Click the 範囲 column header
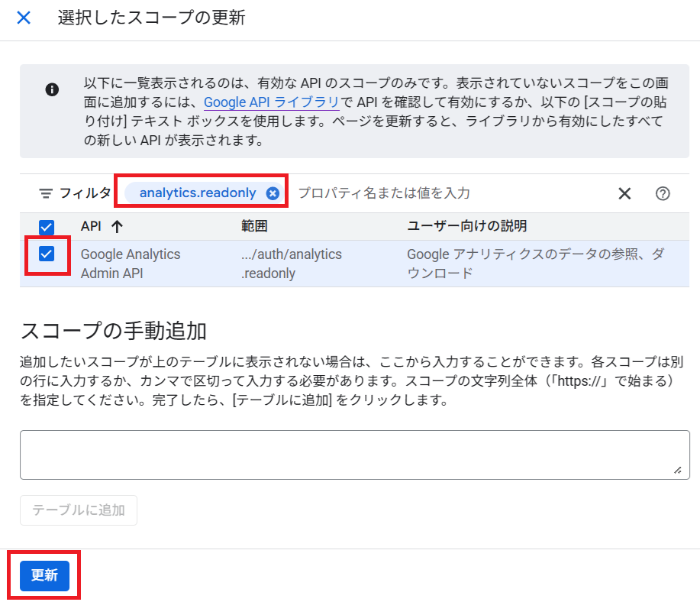This screenshot has height=602, width=700. (x=254, y=226)
